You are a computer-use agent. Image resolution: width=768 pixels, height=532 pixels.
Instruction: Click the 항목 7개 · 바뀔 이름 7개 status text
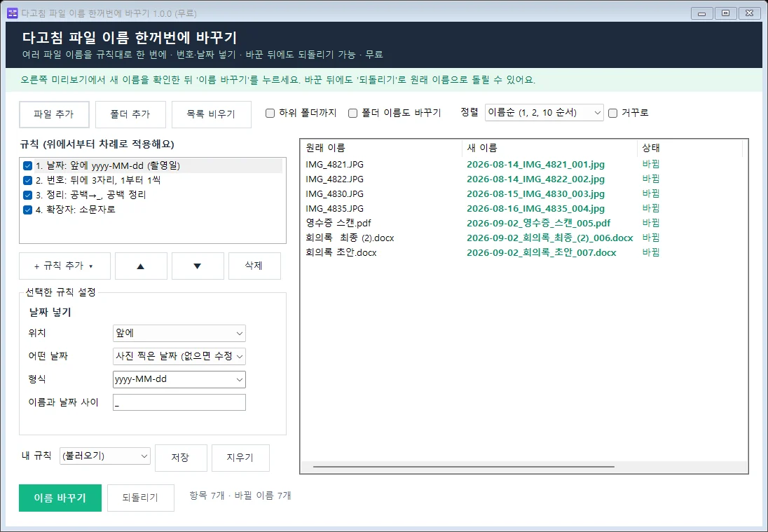tap(240, 496)
